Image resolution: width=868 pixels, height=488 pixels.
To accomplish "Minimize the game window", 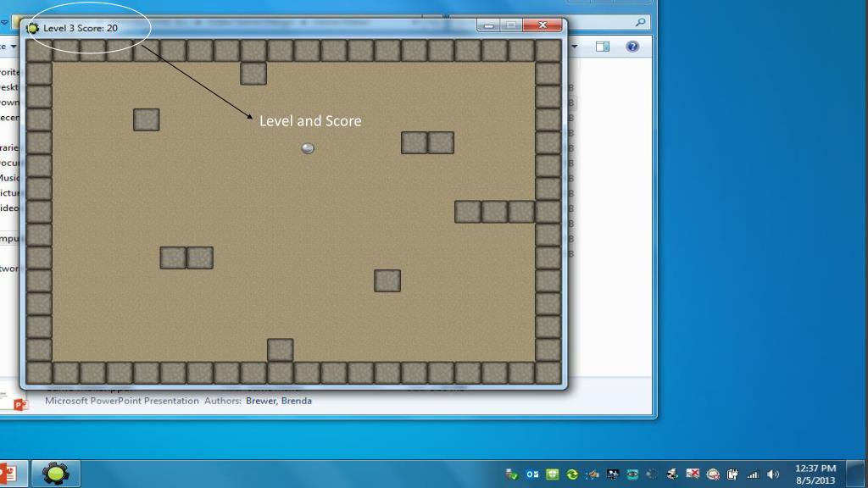I will 488,25.
